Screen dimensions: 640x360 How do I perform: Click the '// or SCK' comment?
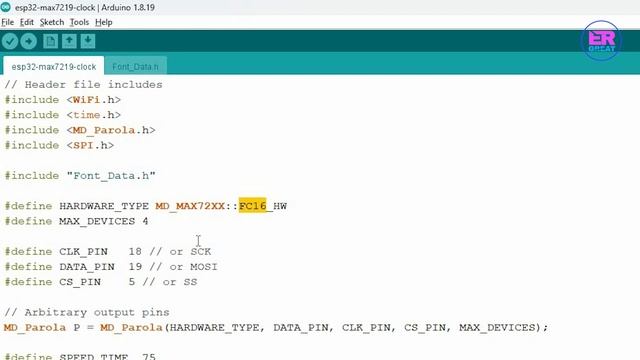[x=180, y=251]
